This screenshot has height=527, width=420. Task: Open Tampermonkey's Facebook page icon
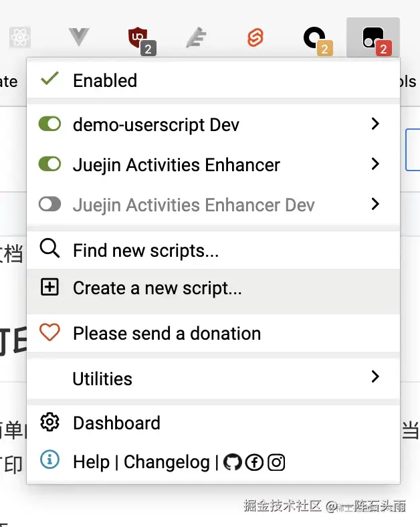click(254, 462)
